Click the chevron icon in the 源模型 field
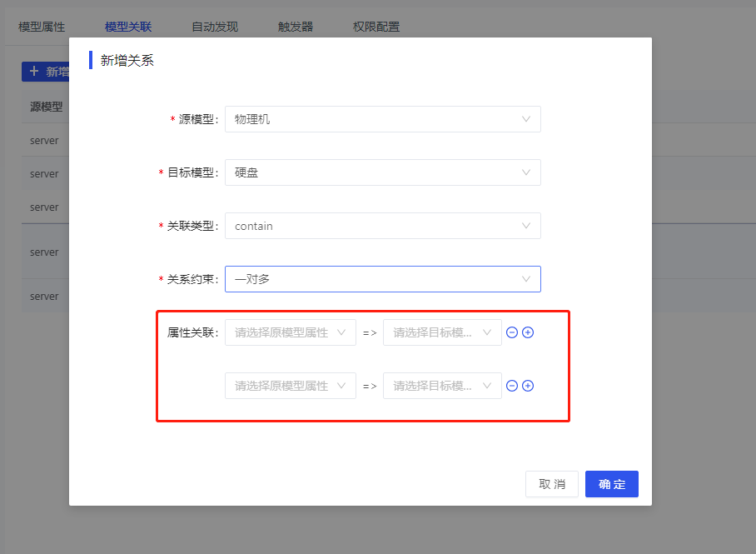Image resolution: width=756 pixels, height=554 pixels. pyautogui.click(x=526, y=119)
